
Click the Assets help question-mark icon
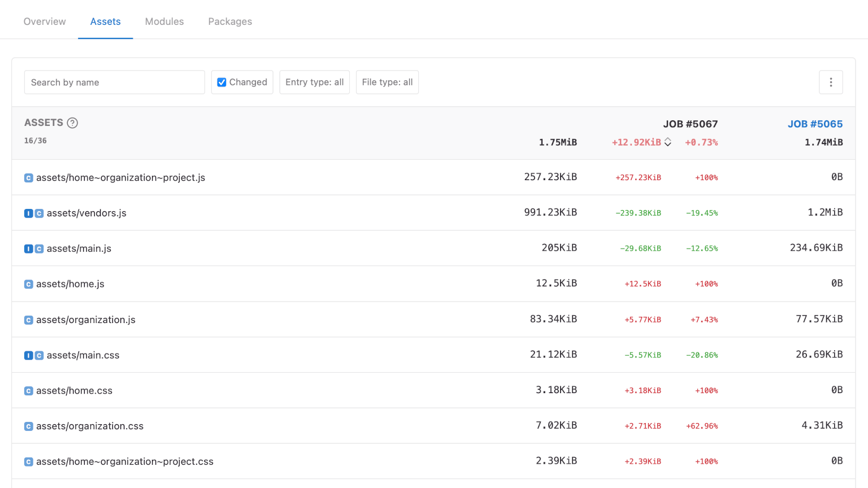pyautogui.click(x=72, y=123)
